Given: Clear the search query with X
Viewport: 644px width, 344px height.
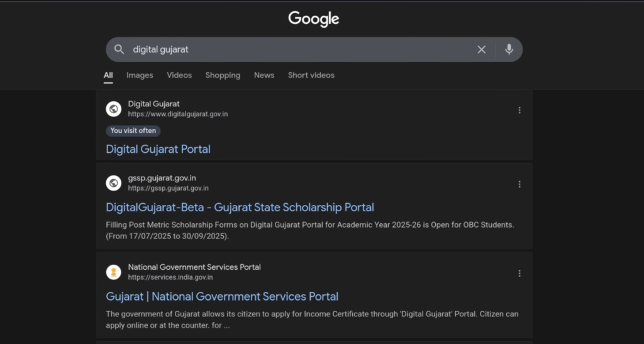Looking at the screenshot, I should click(481, 49).
